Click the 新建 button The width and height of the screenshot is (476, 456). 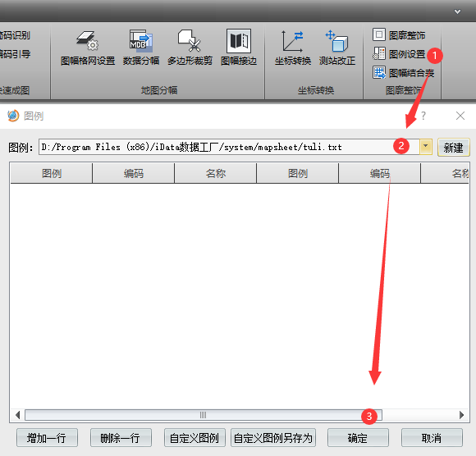coord(453,148)
